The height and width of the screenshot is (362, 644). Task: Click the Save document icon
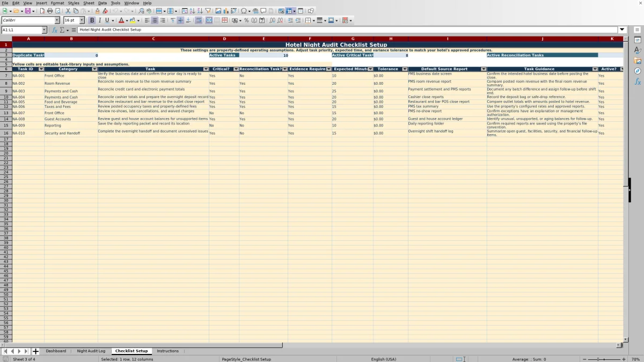(x=27, y=11)
